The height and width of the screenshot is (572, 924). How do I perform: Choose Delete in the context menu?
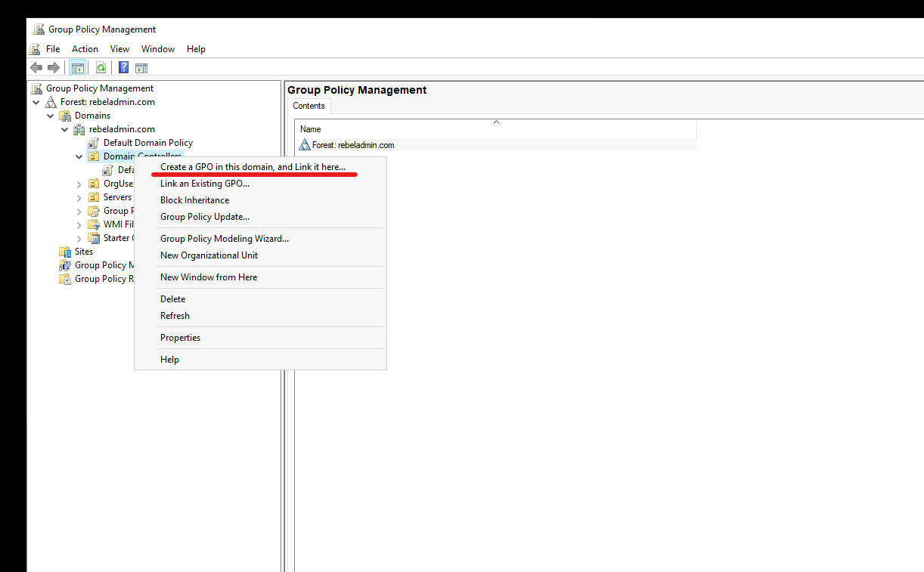[260, 299]
